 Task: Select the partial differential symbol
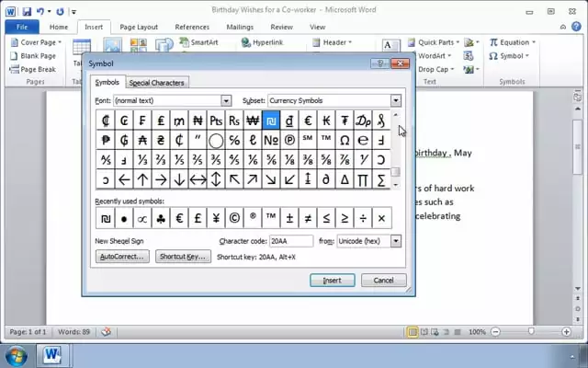pos(326,179)
